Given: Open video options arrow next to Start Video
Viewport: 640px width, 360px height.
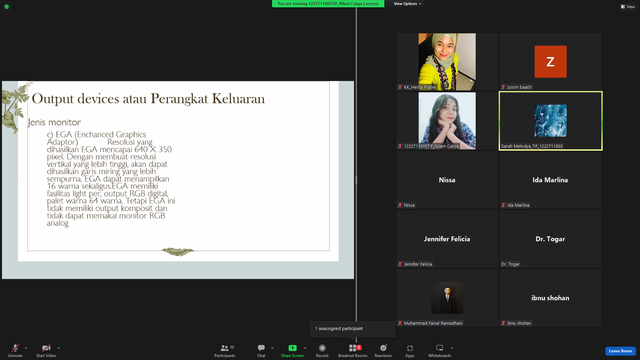Looking at the screenshot, I should (58, 348).
